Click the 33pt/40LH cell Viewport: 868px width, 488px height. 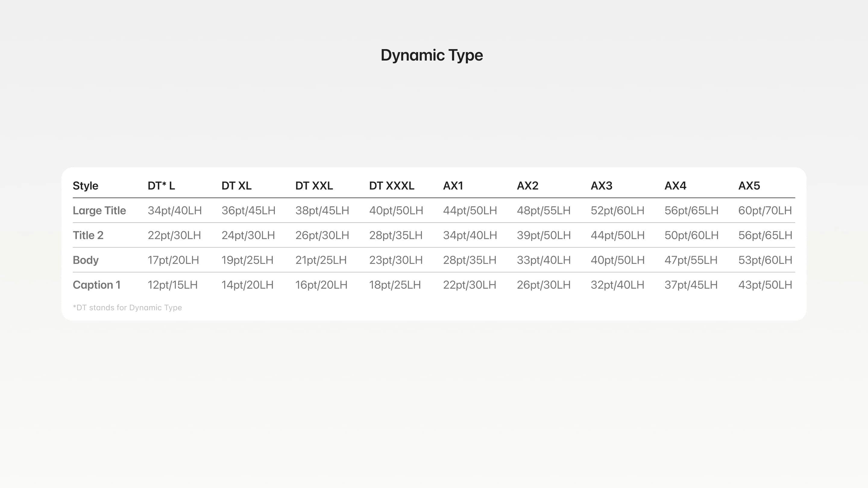[x=544, y=260]
